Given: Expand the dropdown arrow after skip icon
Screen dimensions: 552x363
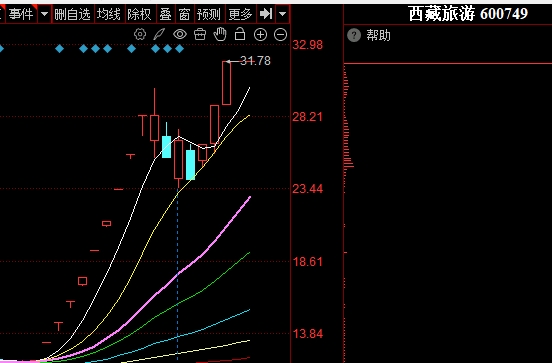Looking at the screenshot, I should tap(282, 14).
